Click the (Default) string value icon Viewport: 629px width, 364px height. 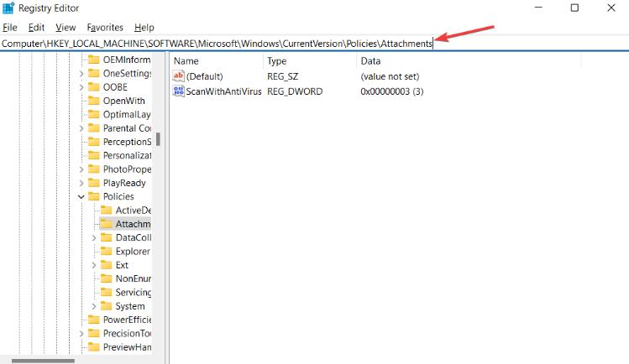179,76
